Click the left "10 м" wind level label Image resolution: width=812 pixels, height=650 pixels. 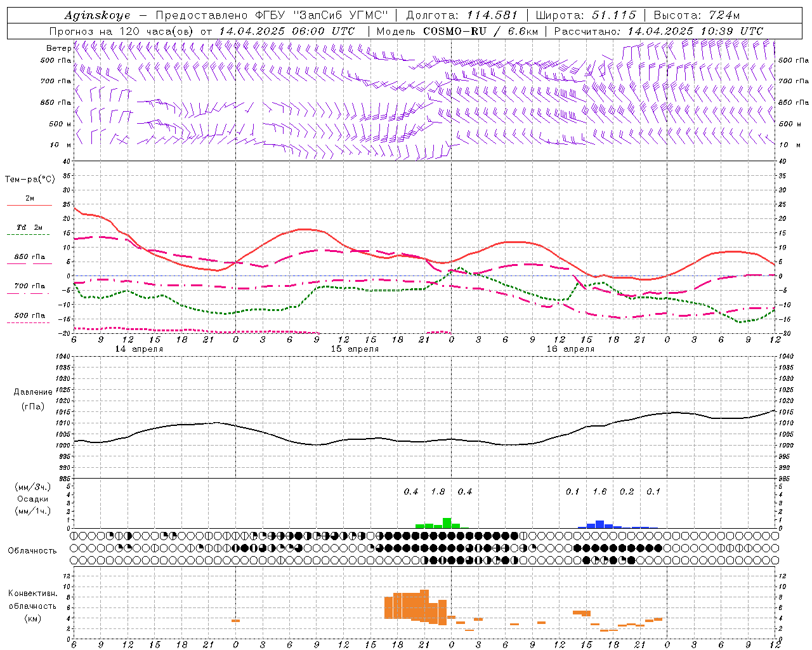[x=61, y=145]
